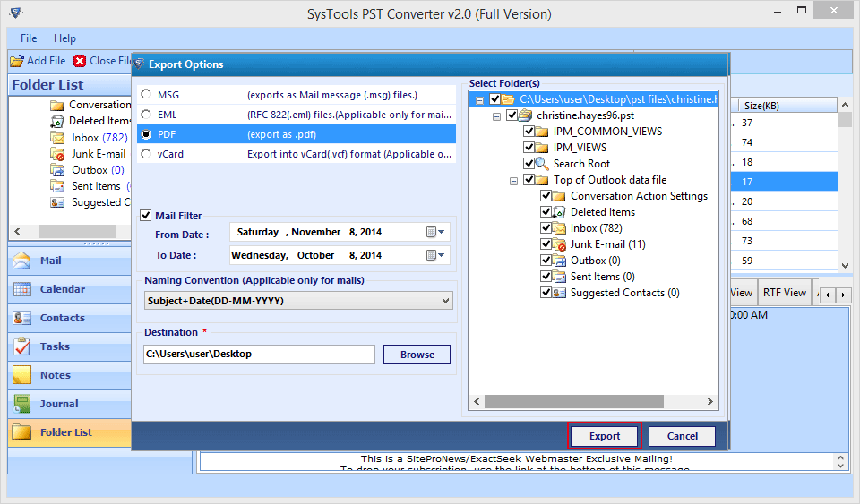Viewport: 860px width, 504px height.
Task: Click the tab scroll left arrow near RTF View
Action: click(828, 295)
